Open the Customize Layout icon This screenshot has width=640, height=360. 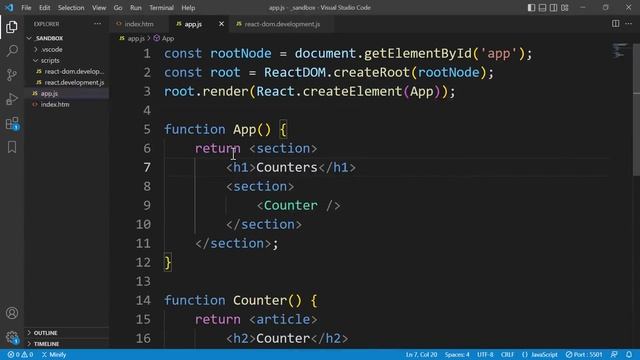click(x=564, y=7)
